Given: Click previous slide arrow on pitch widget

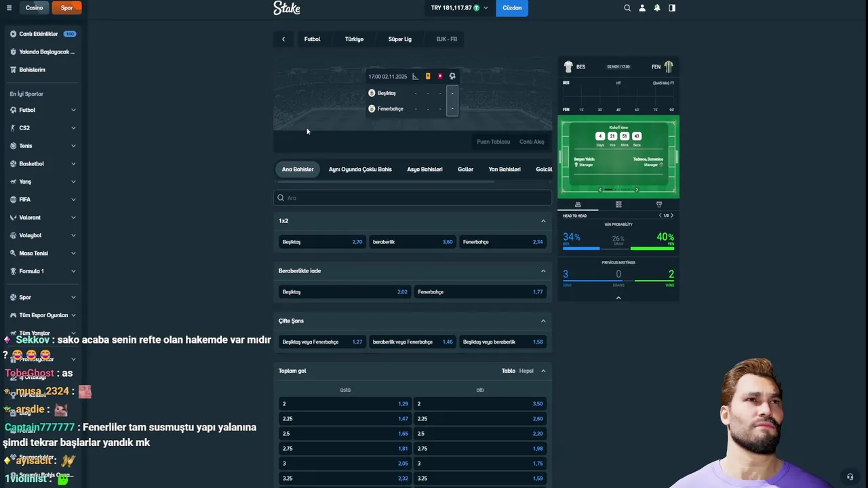Looking at the screenshot, I should click(600, 190).
